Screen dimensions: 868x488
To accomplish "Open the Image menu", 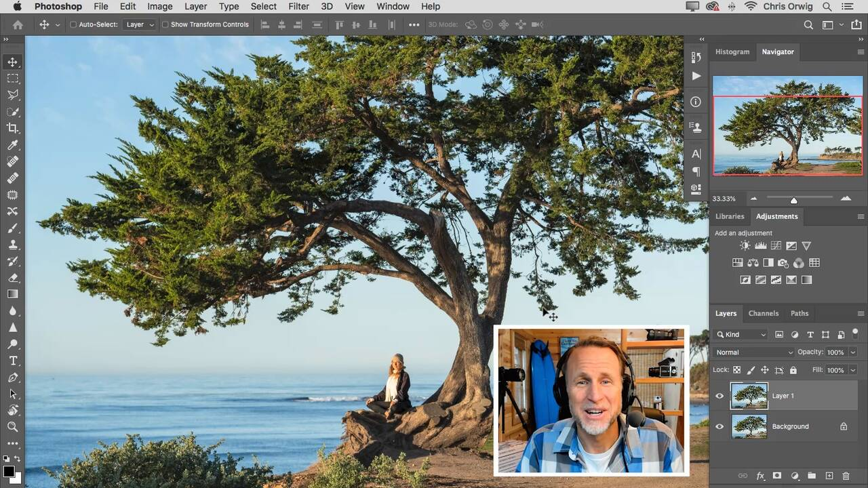I will point(160,6).
